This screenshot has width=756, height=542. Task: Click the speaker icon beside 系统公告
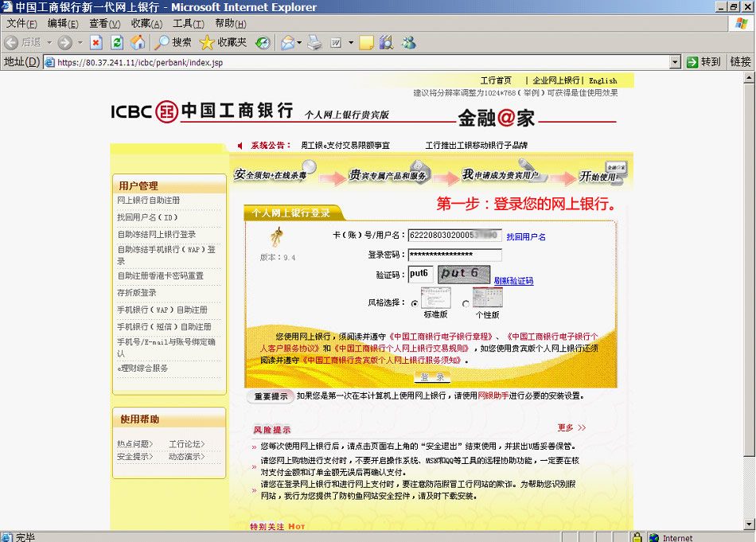pos(240,145)
